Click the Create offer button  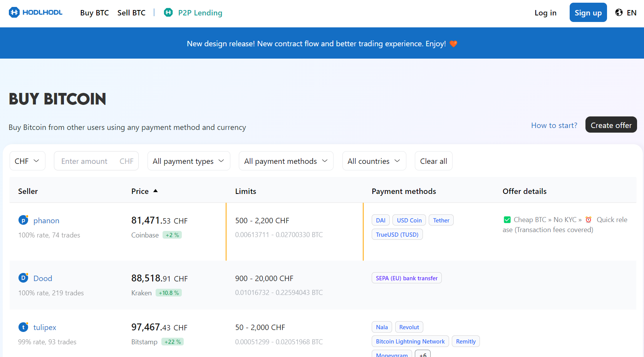(x=611, y=125)
